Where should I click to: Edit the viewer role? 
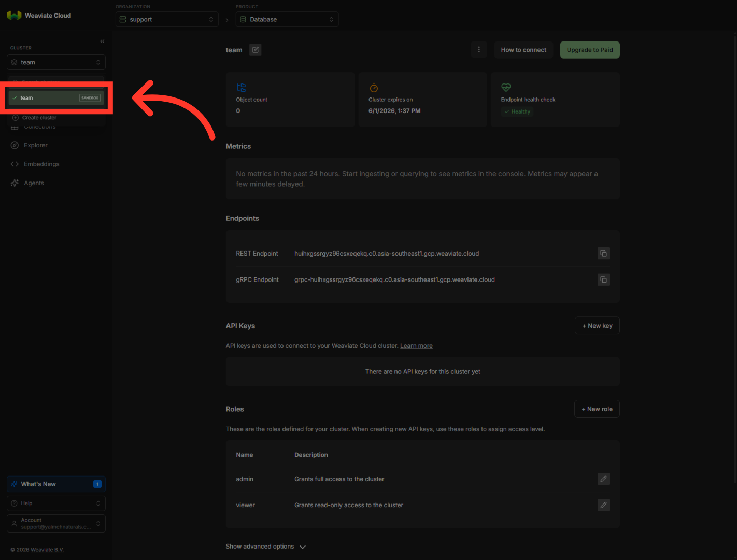click(x=603, y=505)
